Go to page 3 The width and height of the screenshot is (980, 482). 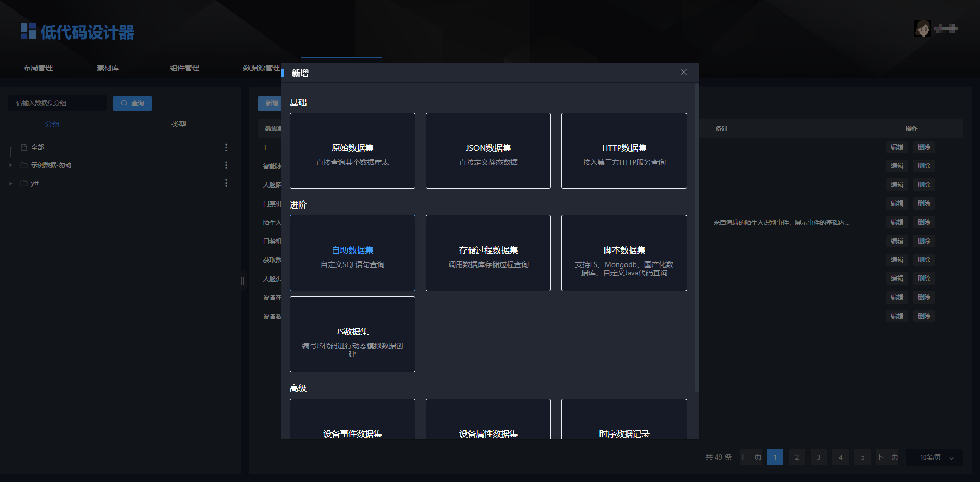click(819, 457)
